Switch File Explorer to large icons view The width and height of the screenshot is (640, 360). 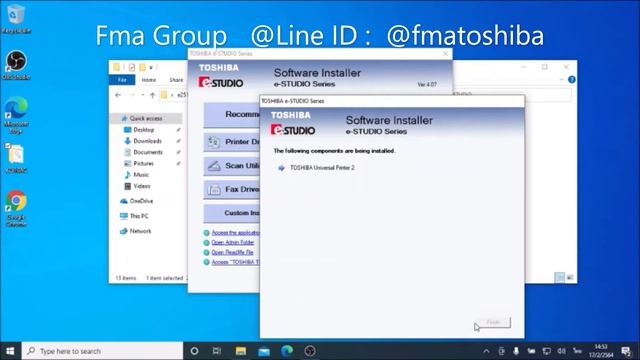pos(570,278)
